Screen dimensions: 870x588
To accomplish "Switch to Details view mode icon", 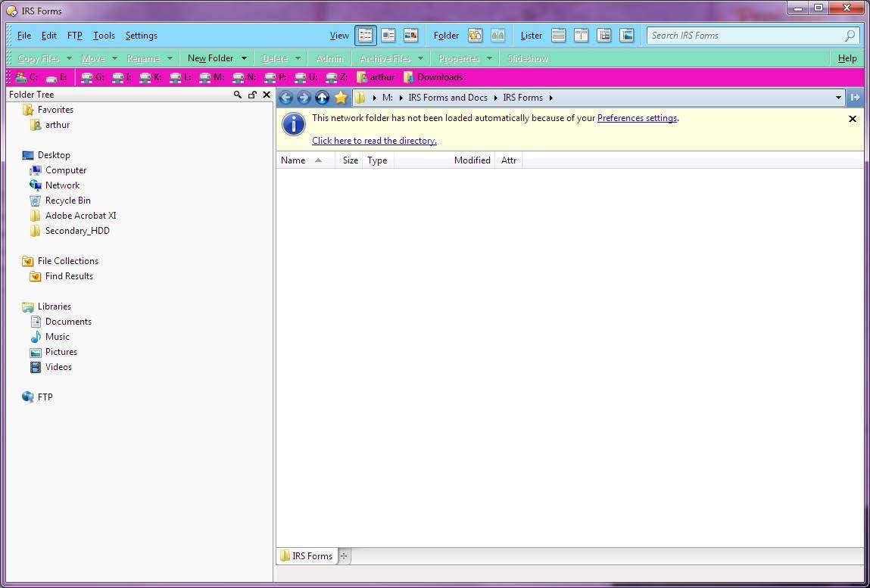I will [366, 36].
